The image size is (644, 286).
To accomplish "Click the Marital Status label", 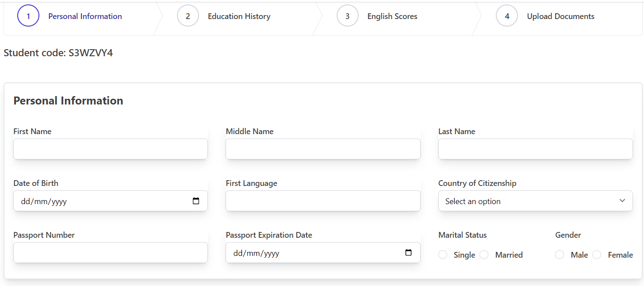I will (462, 235).
